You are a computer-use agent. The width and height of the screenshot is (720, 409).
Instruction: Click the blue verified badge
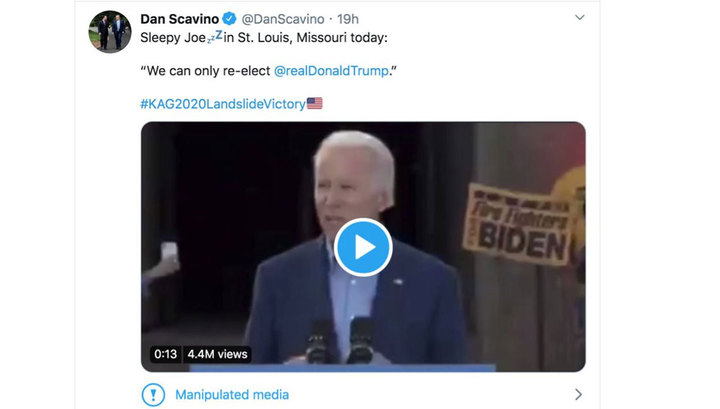coord(229,19)
